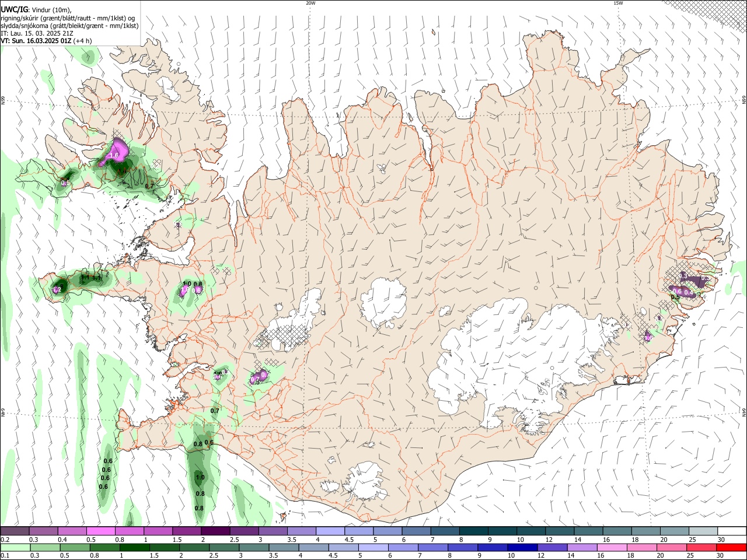The image size is (747, 560).
Task: Click the dark mauve 0.2 snow legend swatch
Action: pos(15,531)
